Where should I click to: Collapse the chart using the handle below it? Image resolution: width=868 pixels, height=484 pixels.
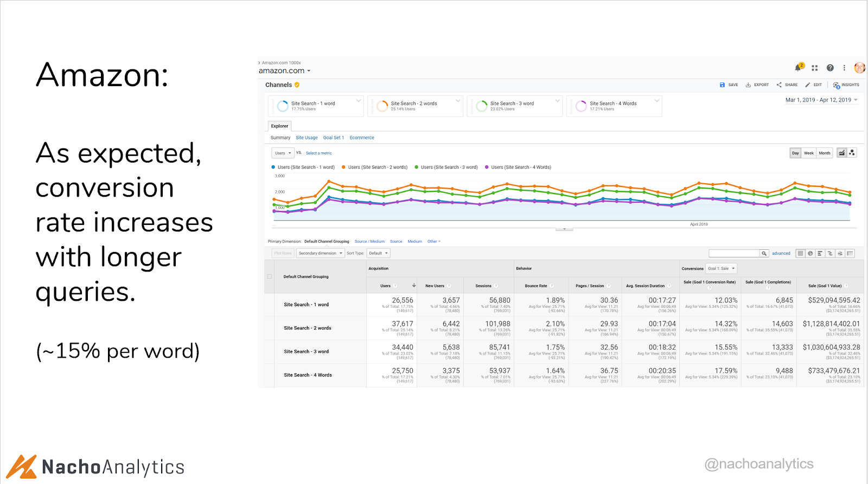pos(564,229)
